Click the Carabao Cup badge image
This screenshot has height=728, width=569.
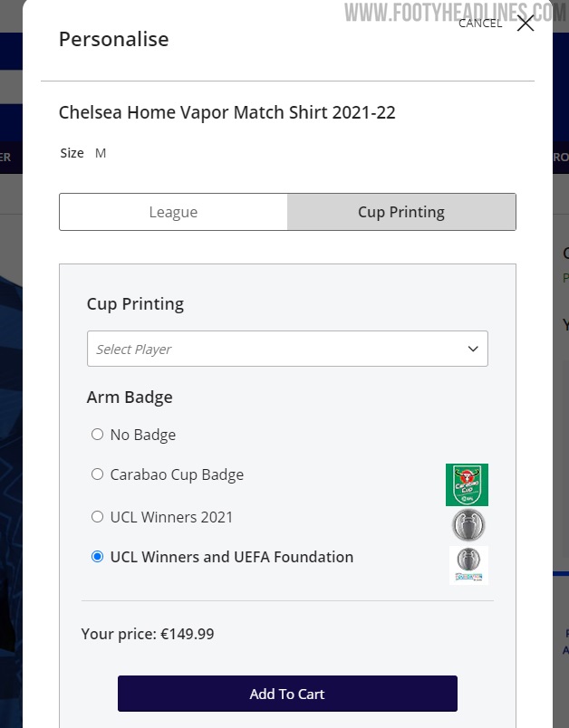pos(467,484)
